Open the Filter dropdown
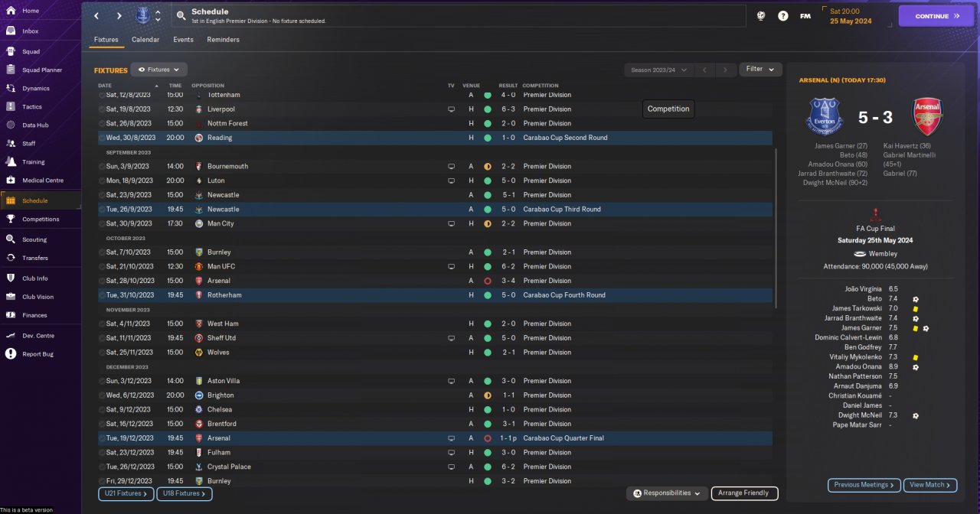Screen dimensions: 980x514 point(760,69)
